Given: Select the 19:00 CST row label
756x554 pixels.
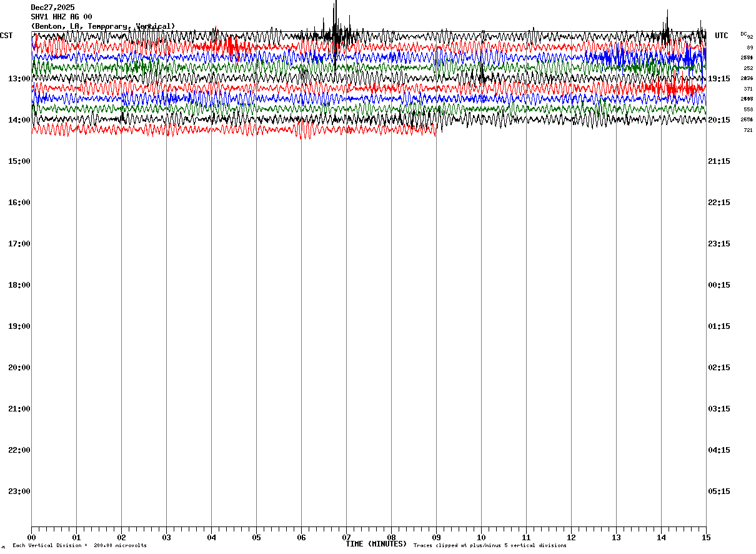Looking at the screenshot, I should (19, 326).
